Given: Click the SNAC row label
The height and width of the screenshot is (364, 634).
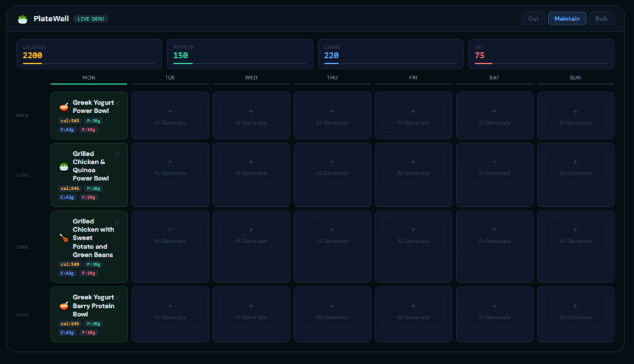Looking at the screenshot, I should tap(23, 315).
